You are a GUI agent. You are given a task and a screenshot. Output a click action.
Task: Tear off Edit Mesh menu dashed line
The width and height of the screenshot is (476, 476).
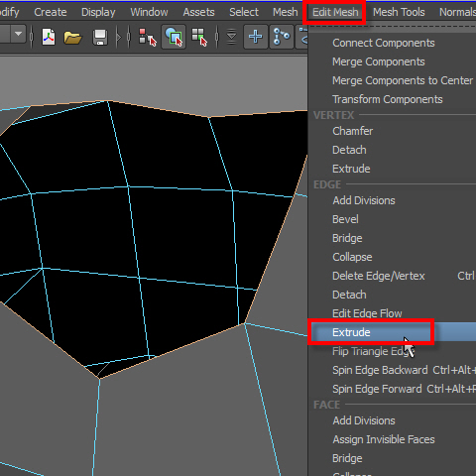393,27
